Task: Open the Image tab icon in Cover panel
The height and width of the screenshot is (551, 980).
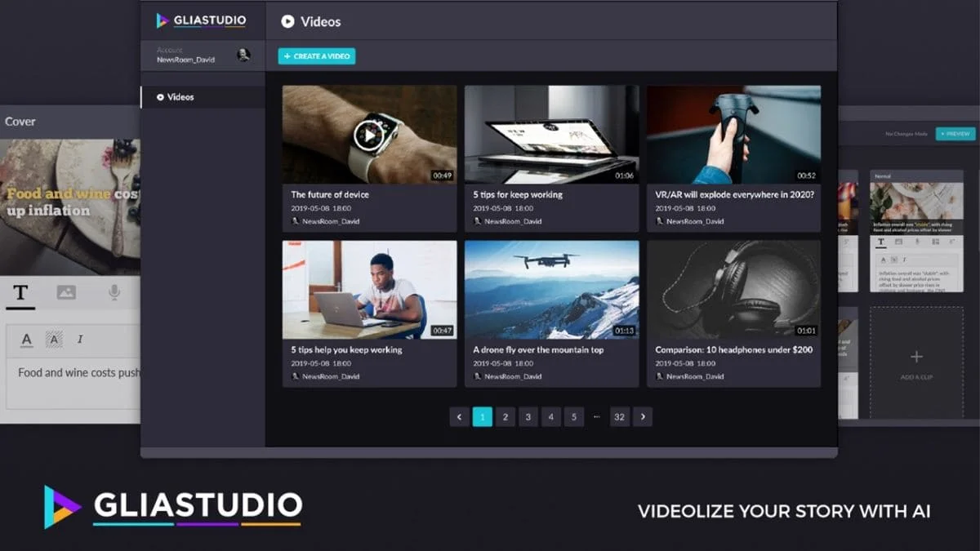Action: pos(66,292)
